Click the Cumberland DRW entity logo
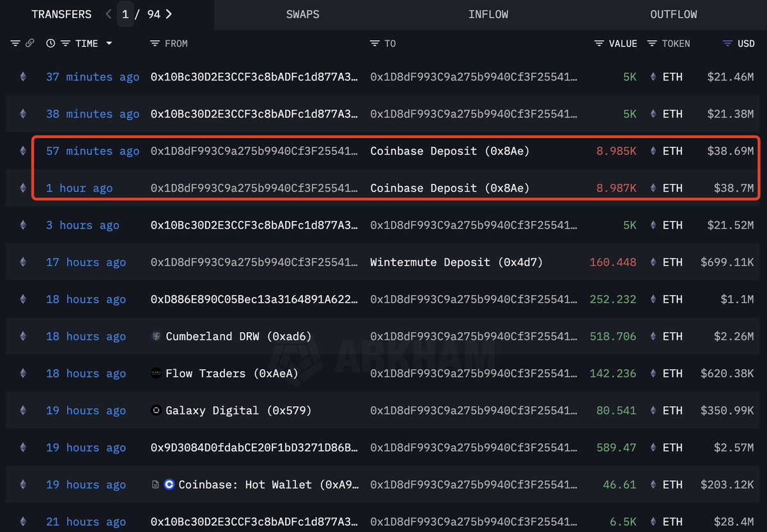Screen dimensions: 767x532 point(156,336)
